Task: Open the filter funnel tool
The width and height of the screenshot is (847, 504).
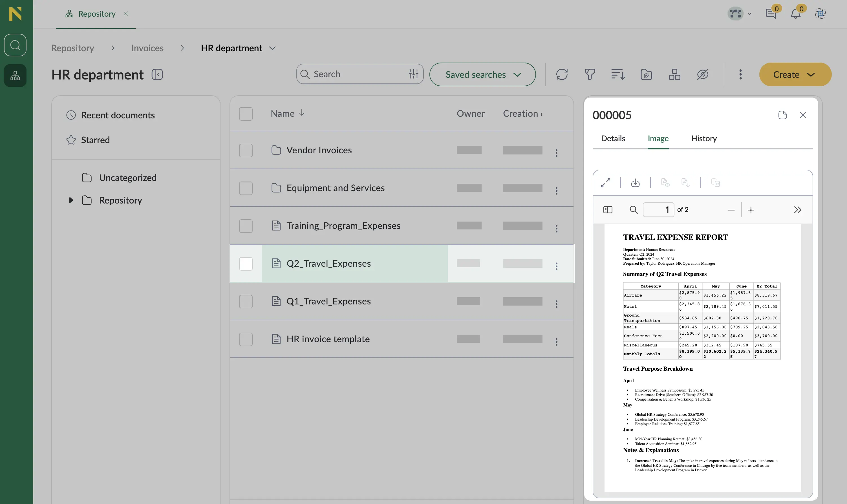Action: point(590,74)
